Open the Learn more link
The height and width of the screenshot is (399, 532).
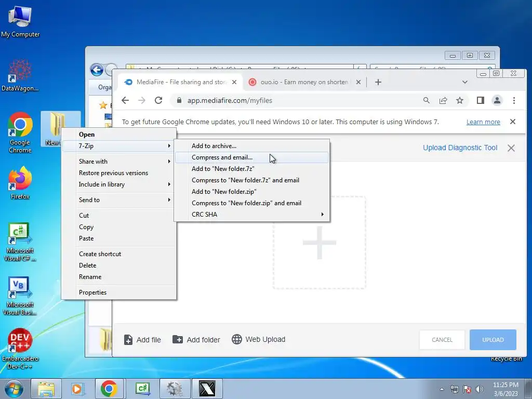point(483,122)
